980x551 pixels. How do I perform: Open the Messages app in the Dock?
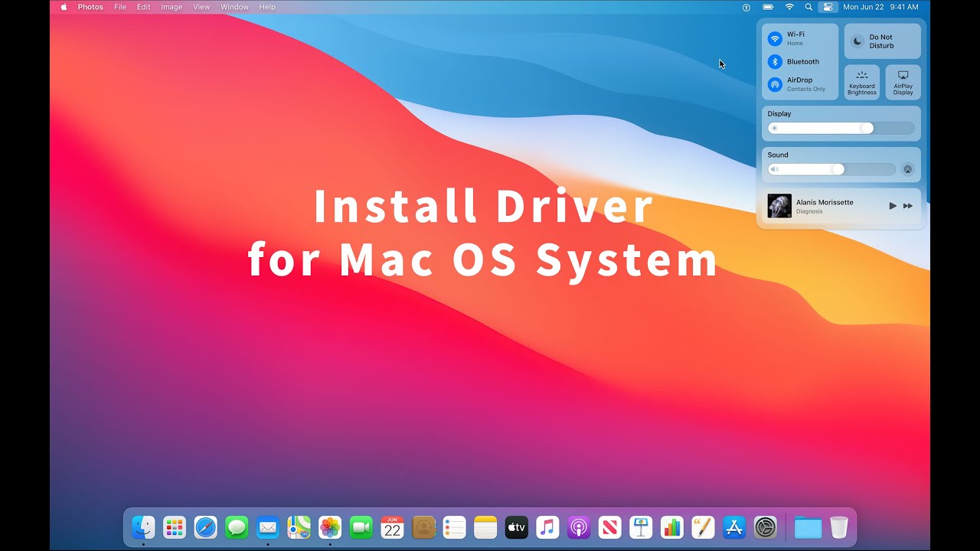pos(237,527)
